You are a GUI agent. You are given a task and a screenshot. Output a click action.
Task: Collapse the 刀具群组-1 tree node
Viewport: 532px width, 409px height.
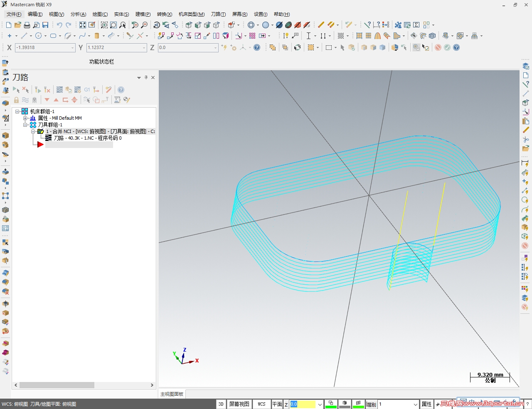(25, 125)
